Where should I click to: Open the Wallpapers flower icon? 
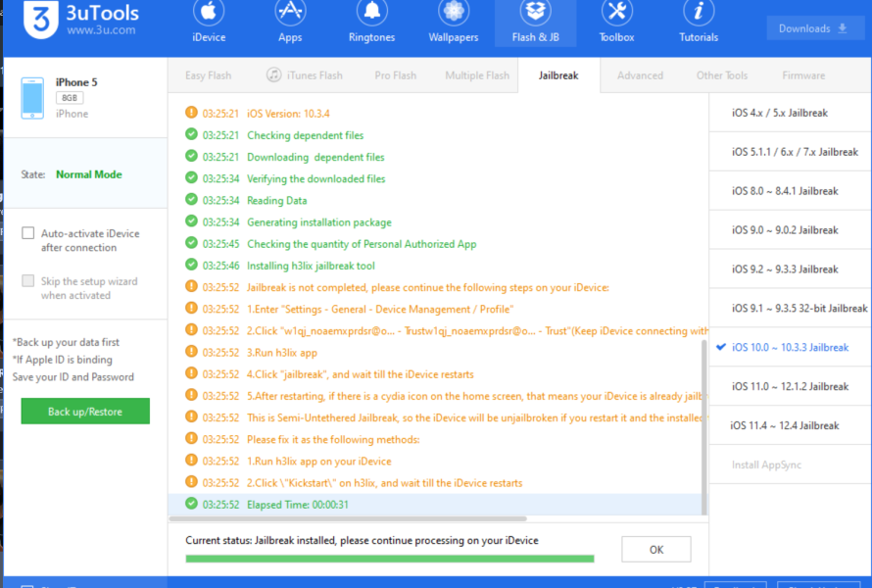[x=454, y=13]
